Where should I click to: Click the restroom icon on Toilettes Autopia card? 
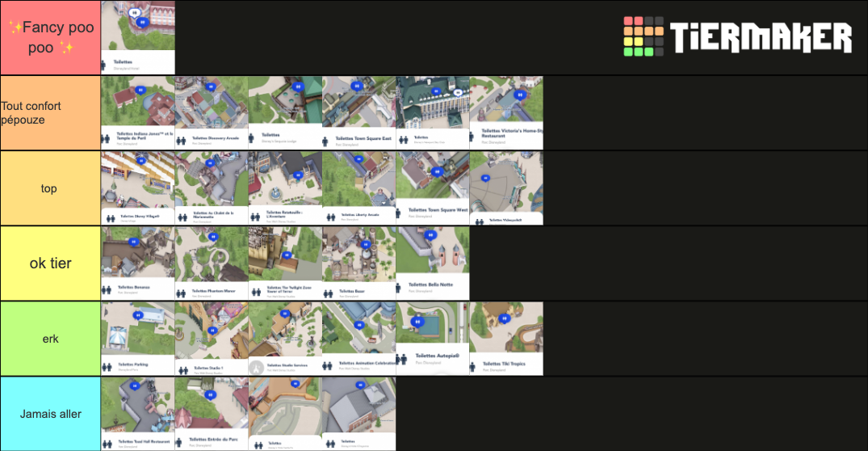[x=402, y=360]
